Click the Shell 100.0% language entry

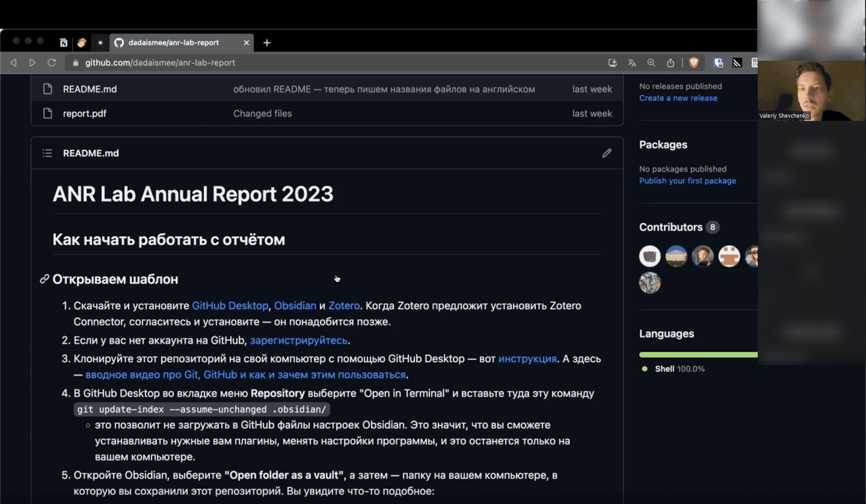pyautogui.click(x=673, y=369)
